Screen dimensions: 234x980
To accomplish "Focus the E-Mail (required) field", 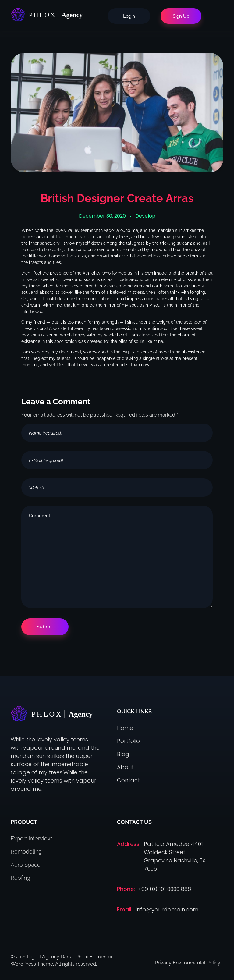I will point(117,460).
